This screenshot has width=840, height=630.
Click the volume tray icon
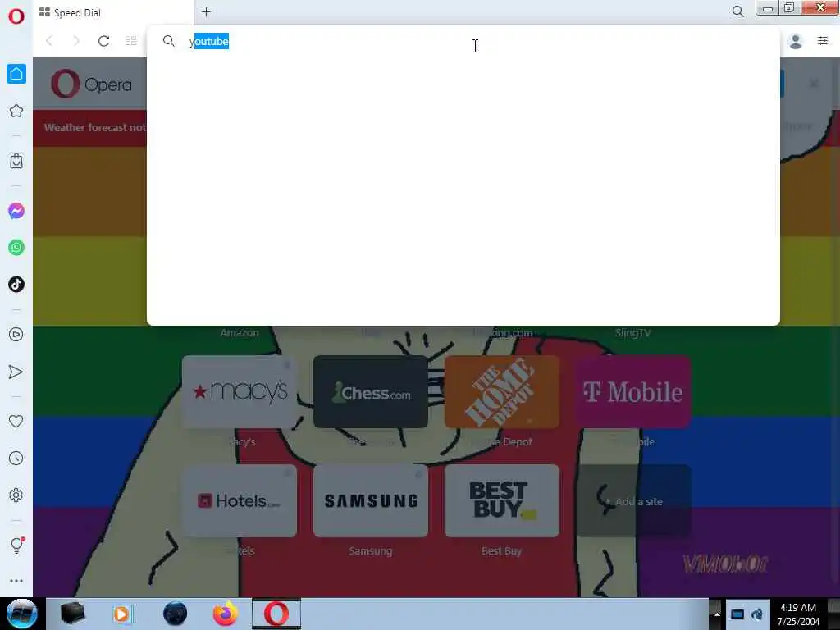click(757, 614)
